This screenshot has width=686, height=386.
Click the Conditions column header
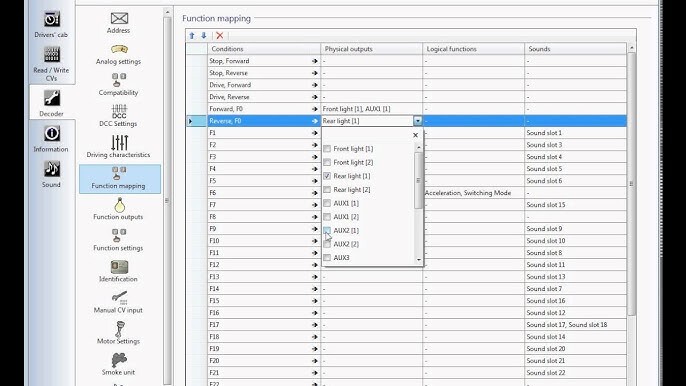pos(264,49)
